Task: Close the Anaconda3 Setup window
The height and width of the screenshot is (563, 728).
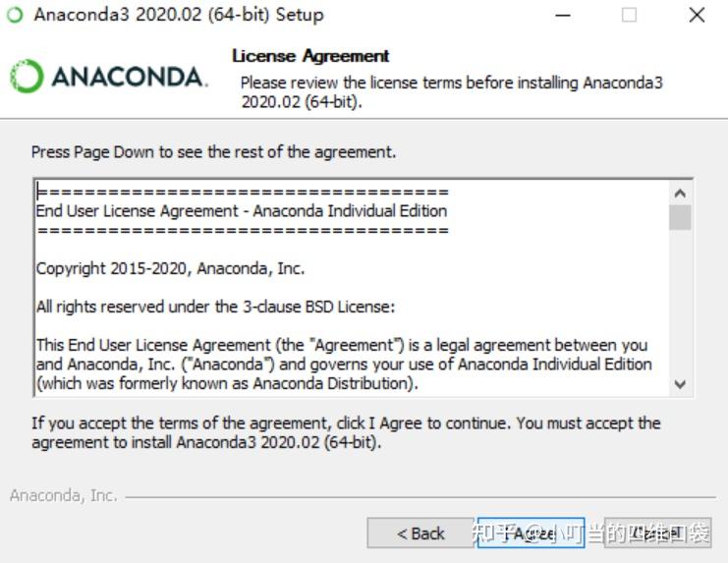Action: tap(697, 16)
